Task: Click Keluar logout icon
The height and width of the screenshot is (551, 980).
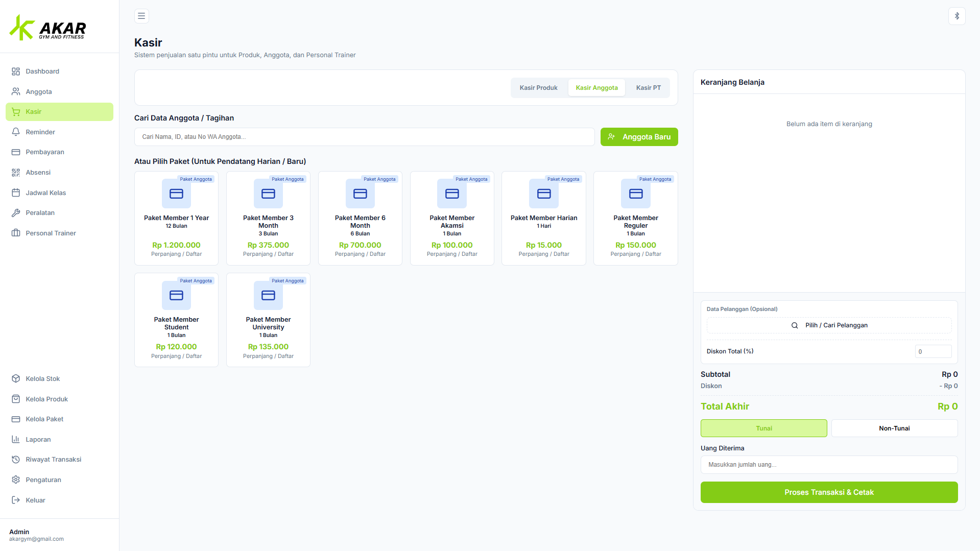Action: click(16, 500)
